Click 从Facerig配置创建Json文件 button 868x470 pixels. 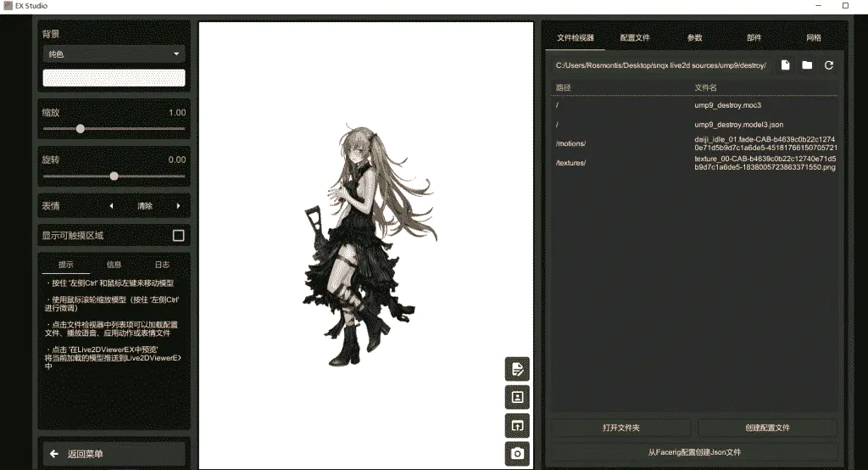tap(694, 452)
